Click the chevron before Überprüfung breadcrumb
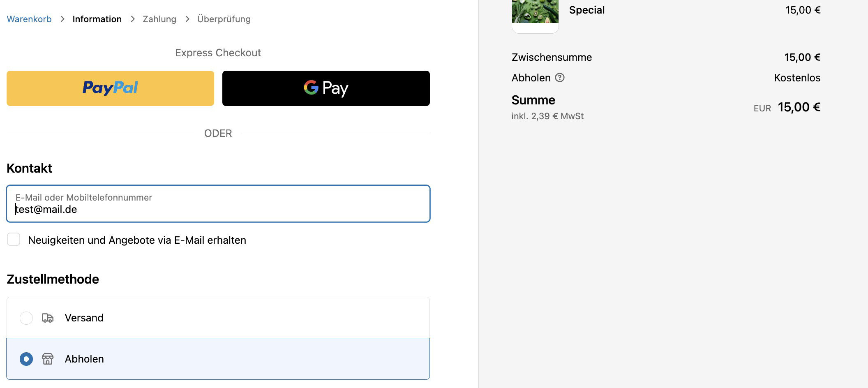Viewport: 868px width, 388px height. coord(187,19)
